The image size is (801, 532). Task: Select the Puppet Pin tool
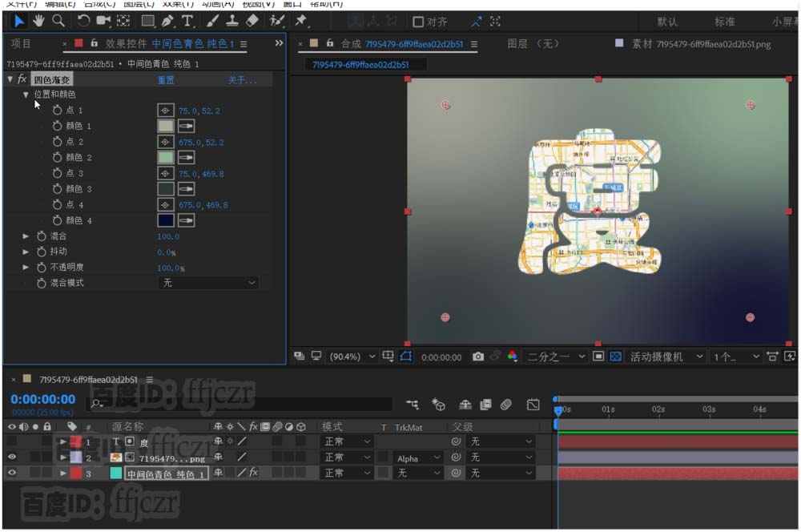pyautogui.click(x=301, y=21)
